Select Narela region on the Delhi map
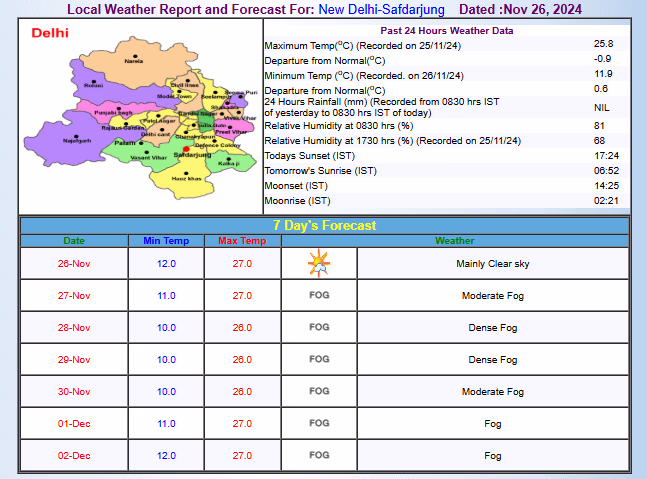The width and height of the screenshot is (647, 479). click(133, 58)
